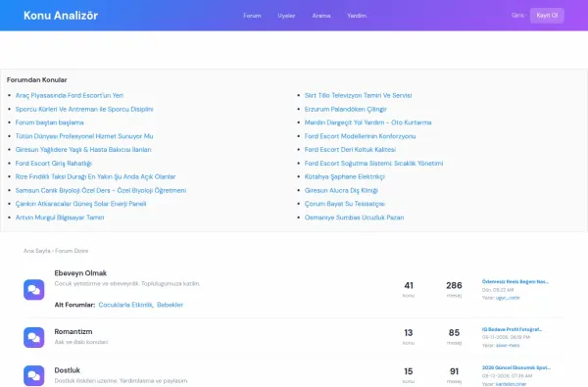Open the Forum baştan başlama topic
This screenshot has width=588, height=387.
coord(50,122)
